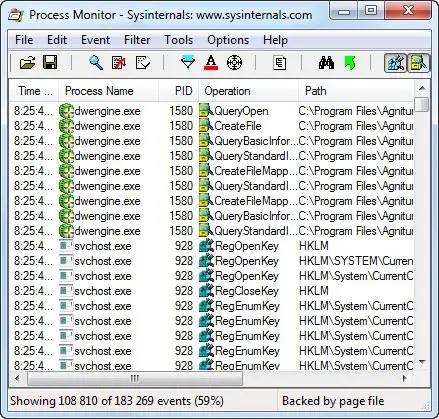Toggle show file system activity button
This screenshot has width=439, height=419.
click(x=419, y=63)
